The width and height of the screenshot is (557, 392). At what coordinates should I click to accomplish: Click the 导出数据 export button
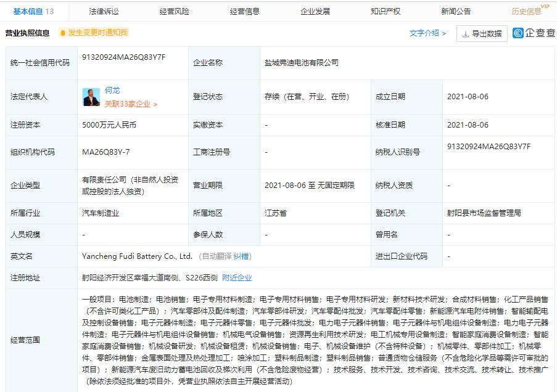click(481, 33)
